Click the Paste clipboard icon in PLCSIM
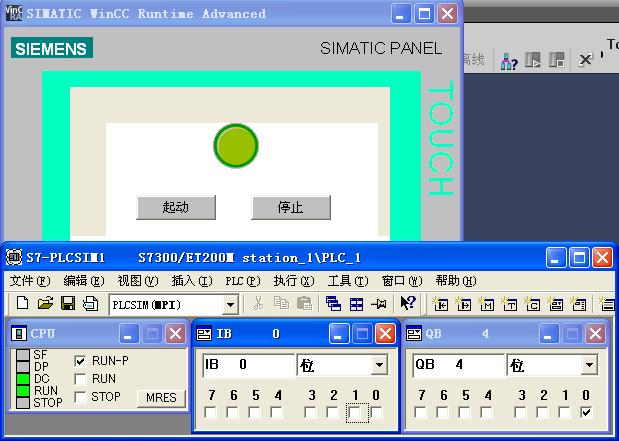619x441 pixels. click(x=304, y=304)
